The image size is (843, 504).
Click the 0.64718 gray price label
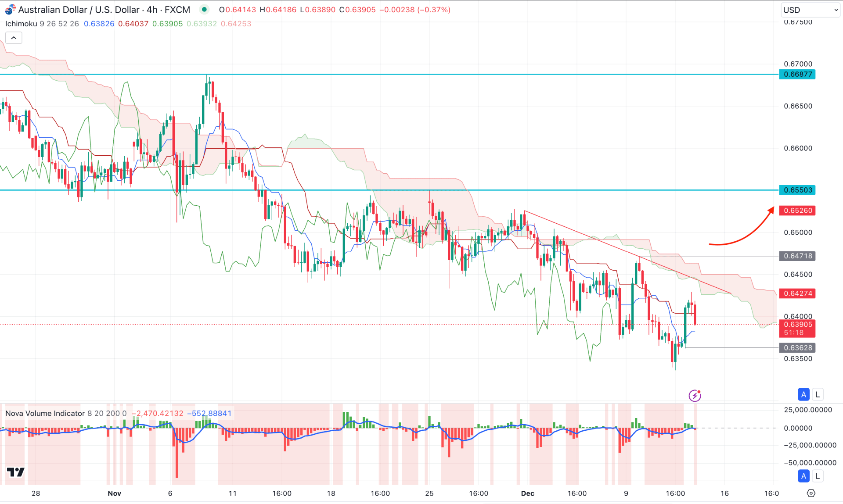797,256
